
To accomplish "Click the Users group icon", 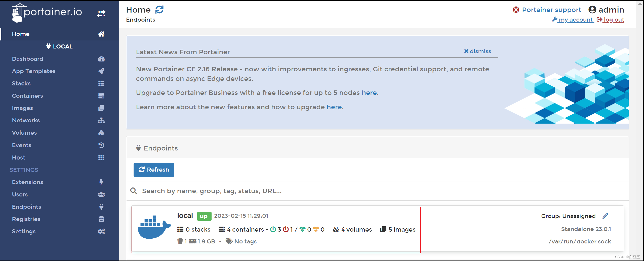I will coord(101,194).
